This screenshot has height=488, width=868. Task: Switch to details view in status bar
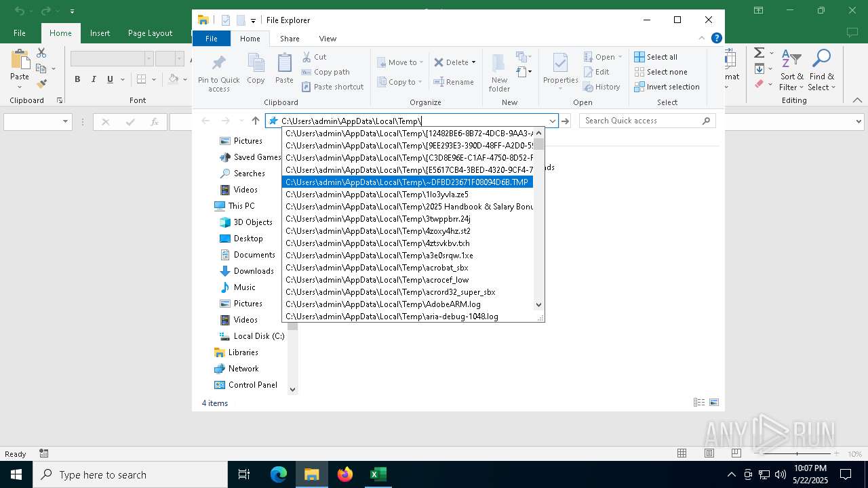[x=699, y=403]
